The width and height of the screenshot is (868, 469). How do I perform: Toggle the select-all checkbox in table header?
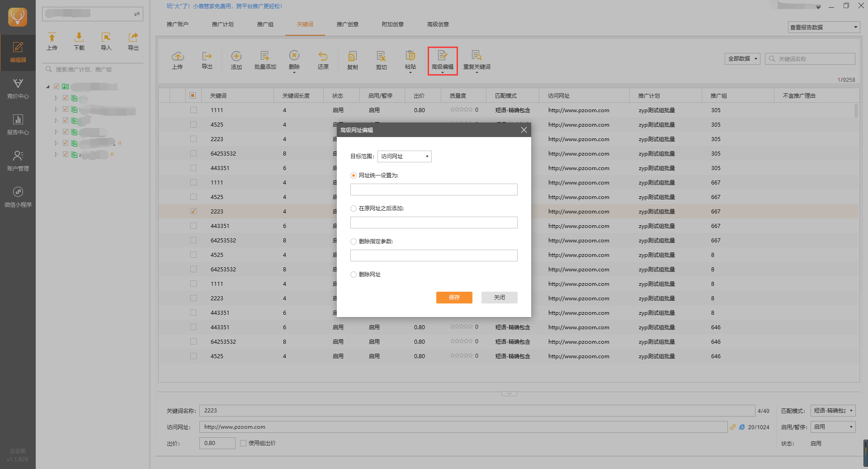[193, 95]
